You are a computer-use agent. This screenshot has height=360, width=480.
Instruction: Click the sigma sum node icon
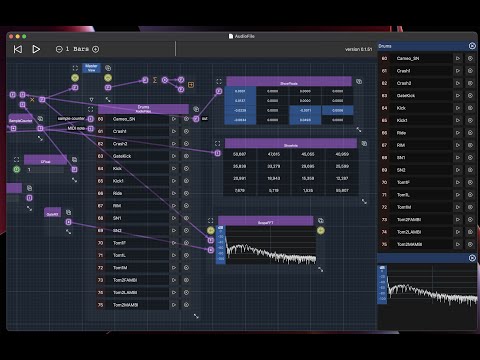(155, 80)
